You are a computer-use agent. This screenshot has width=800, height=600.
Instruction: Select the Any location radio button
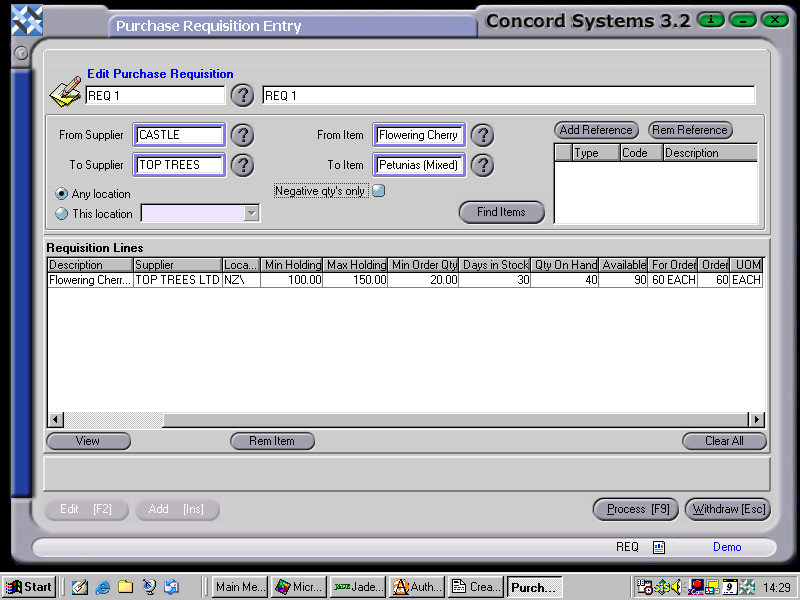point(61,194)
